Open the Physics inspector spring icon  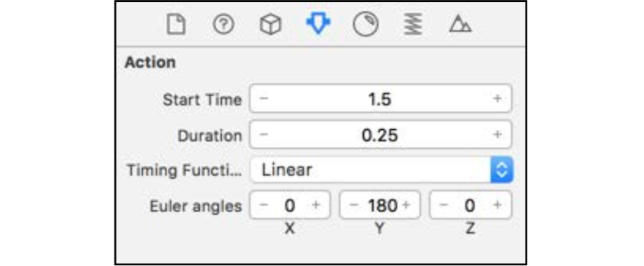pos(413,25)
